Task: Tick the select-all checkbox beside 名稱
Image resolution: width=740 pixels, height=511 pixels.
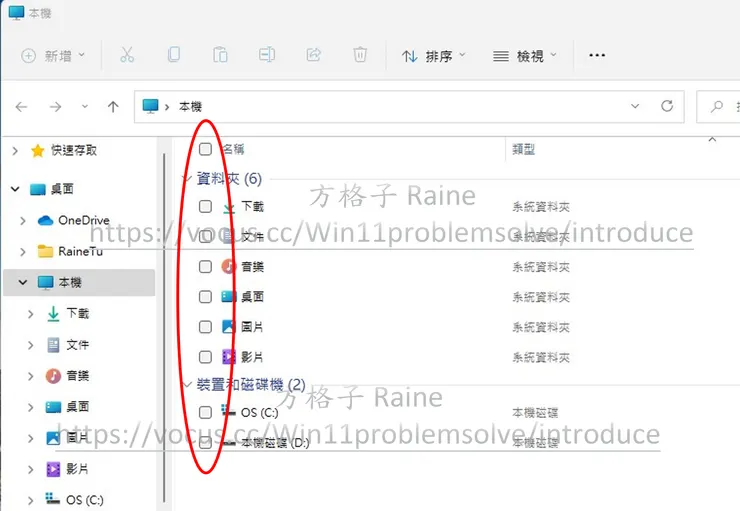Action: point(205,149)
